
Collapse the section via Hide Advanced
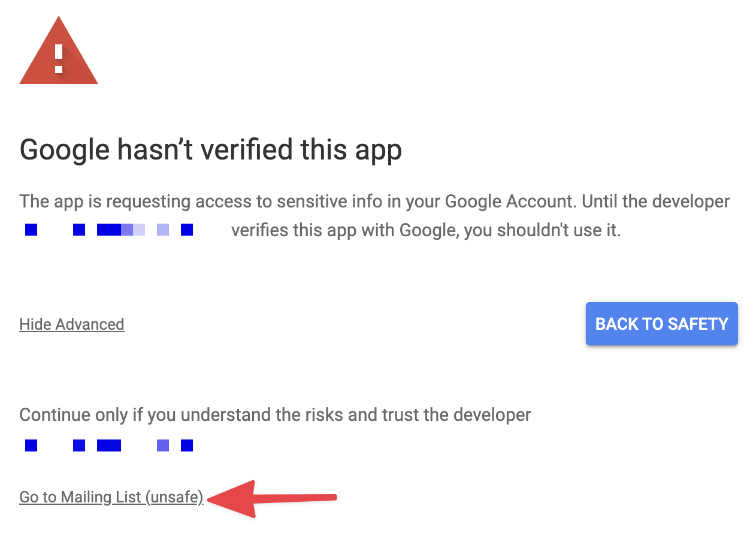[x=72, y=324]
